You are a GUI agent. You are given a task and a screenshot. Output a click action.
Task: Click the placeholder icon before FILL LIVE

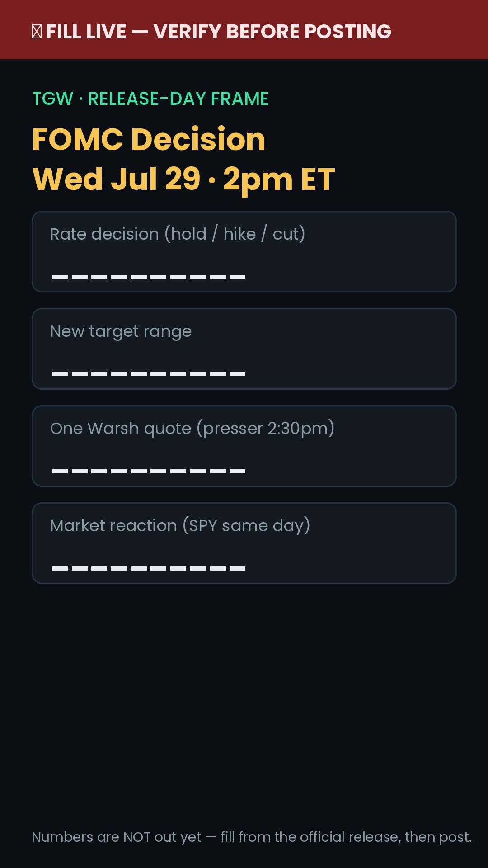coord(37,32)
